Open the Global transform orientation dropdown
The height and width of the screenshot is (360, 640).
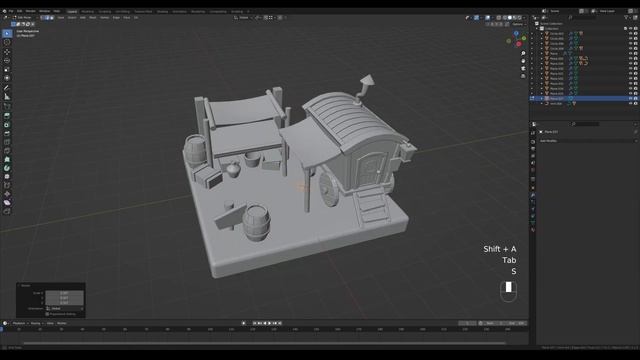243,18
